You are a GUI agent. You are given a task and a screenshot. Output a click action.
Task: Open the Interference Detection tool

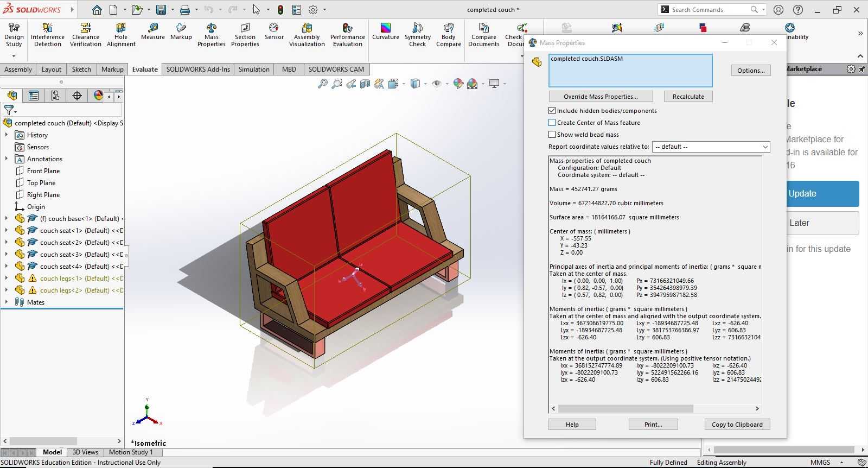point(48,35)
